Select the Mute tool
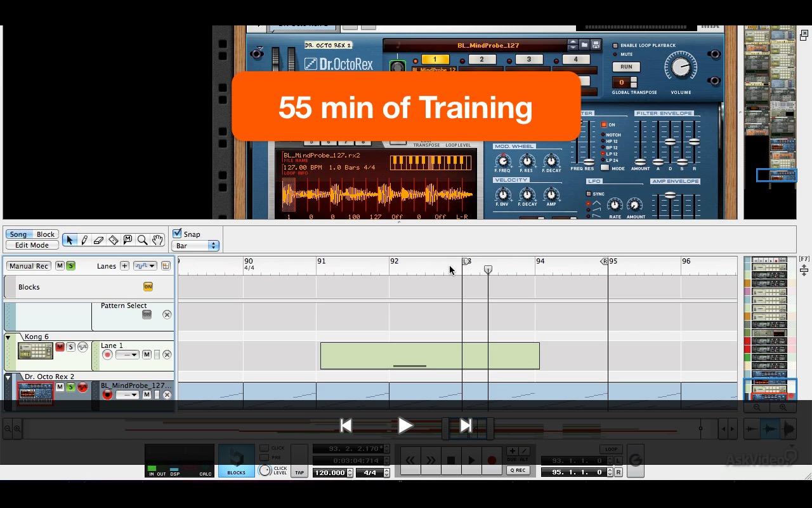 pyautogui.click(x=128, y=240)
